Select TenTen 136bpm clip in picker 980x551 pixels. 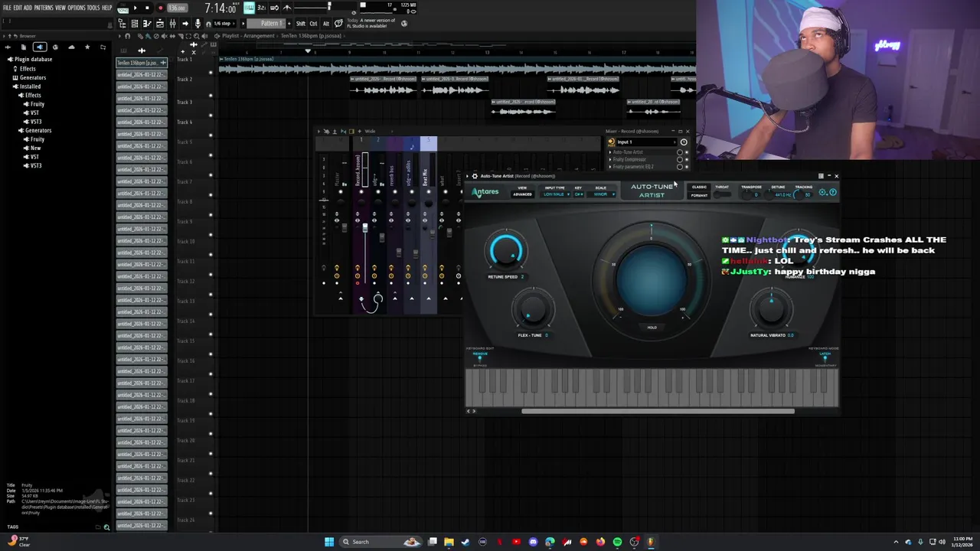click(142, 63)
